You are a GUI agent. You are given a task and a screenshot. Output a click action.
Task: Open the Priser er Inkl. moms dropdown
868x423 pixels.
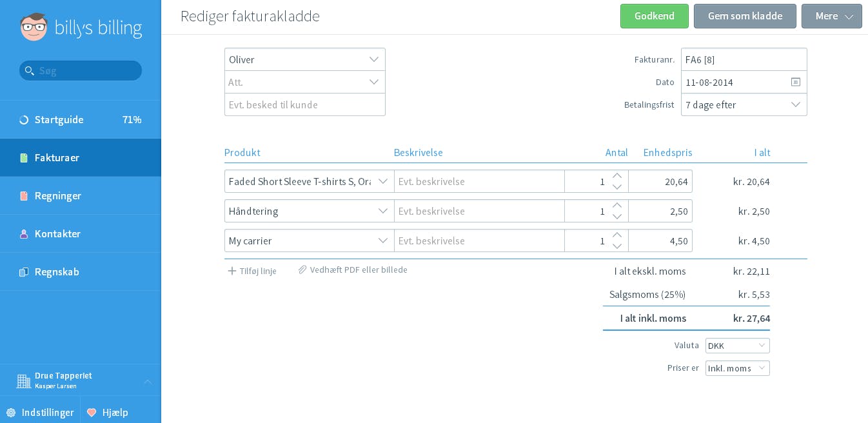tap(738, 368)
